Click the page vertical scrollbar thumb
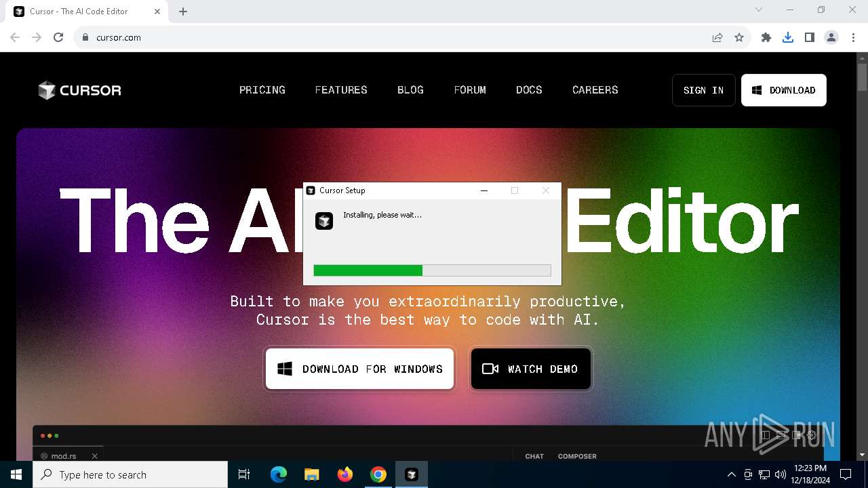868x488 pixels. tap(862, 77)
